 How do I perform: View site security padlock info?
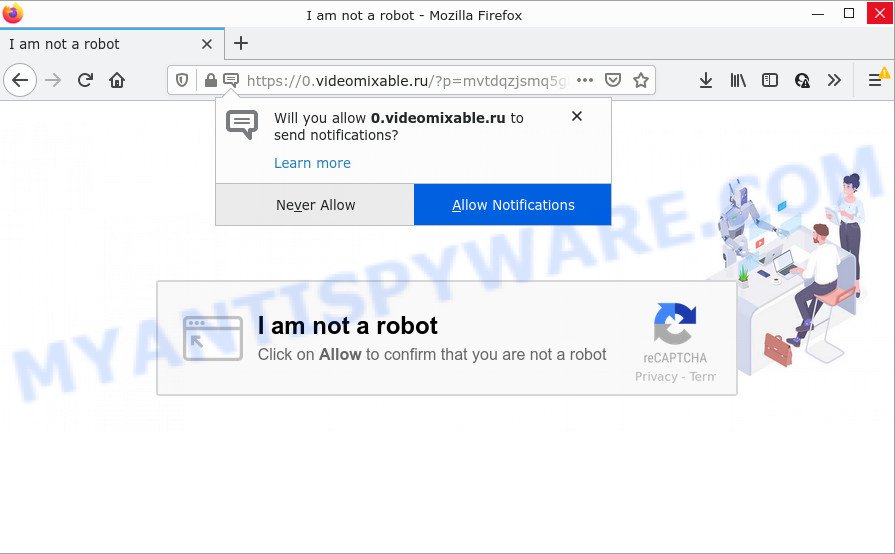[x=211, y=80]
